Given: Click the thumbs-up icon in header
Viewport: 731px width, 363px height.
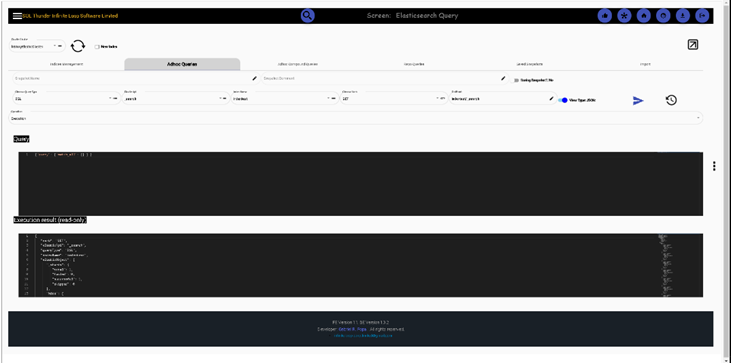Looking at the screenshot, I should (605, 16).
